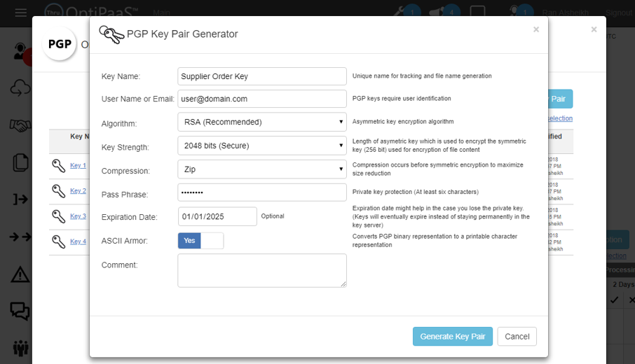Click the Cancel button
Image resolution: width=635 pixels, height=364 pixels.
coord(517,337)
